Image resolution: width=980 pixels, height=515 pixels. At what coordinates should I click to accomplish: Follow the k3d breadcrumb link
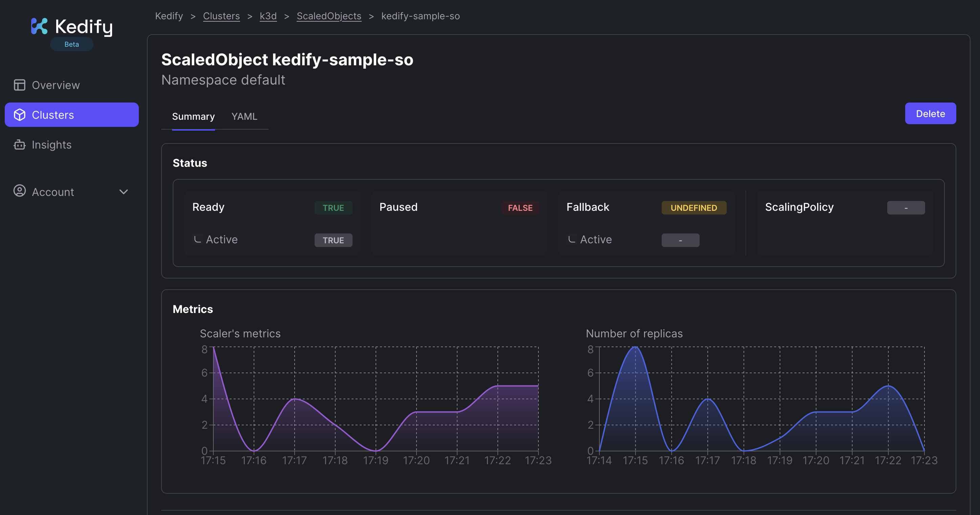pos(268,16)
